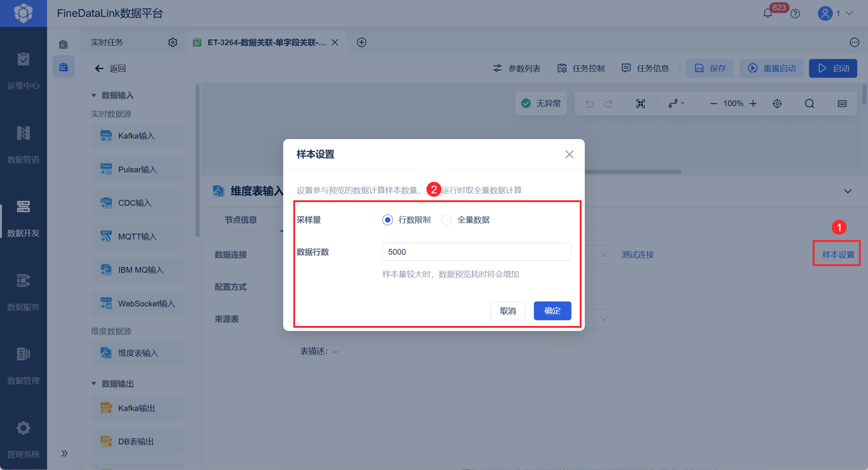Open the 实时任务 tab
Image resolution: width=868 pixels, height=470 pixels.
[107, 42]
